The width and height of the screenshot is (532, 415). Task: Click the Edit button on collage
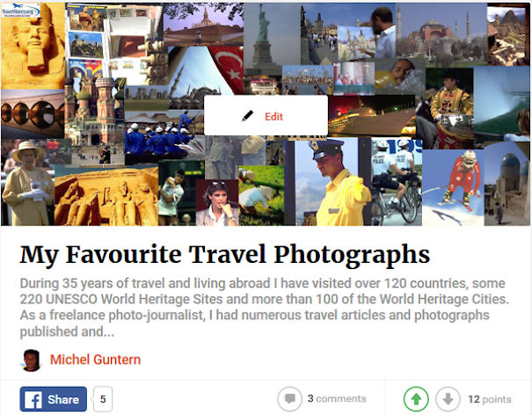pyautogui.click(x=266, y=116)
